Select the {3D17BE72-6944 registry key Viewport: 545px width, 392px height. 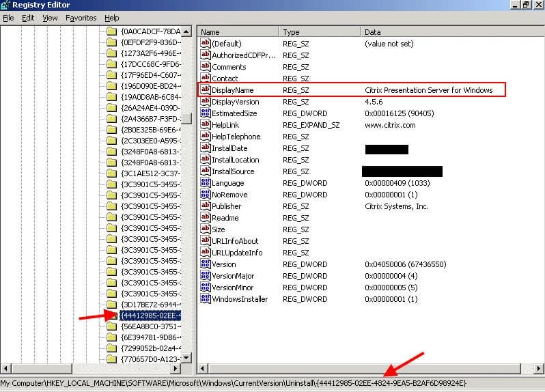151,305
